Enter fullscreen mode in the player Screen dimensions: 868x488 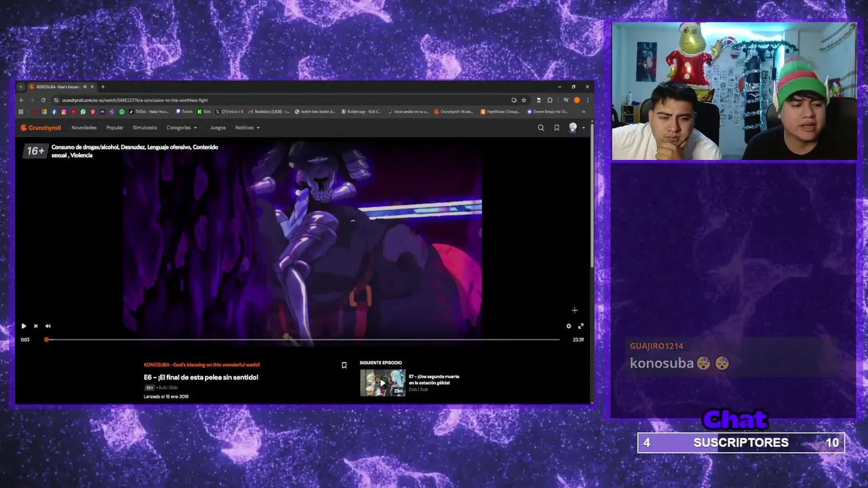580,326
